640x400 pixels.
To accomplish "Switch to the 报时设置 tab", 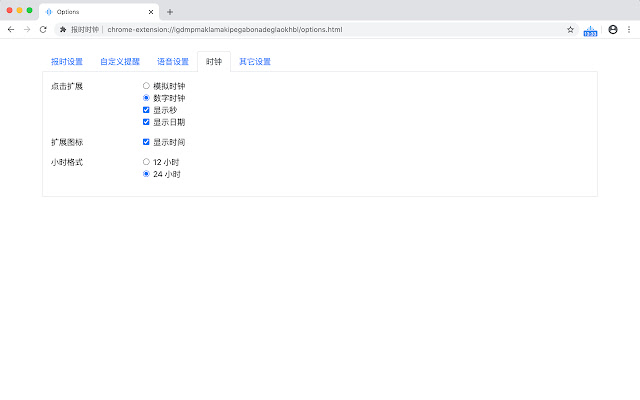I will coord(67,62).
